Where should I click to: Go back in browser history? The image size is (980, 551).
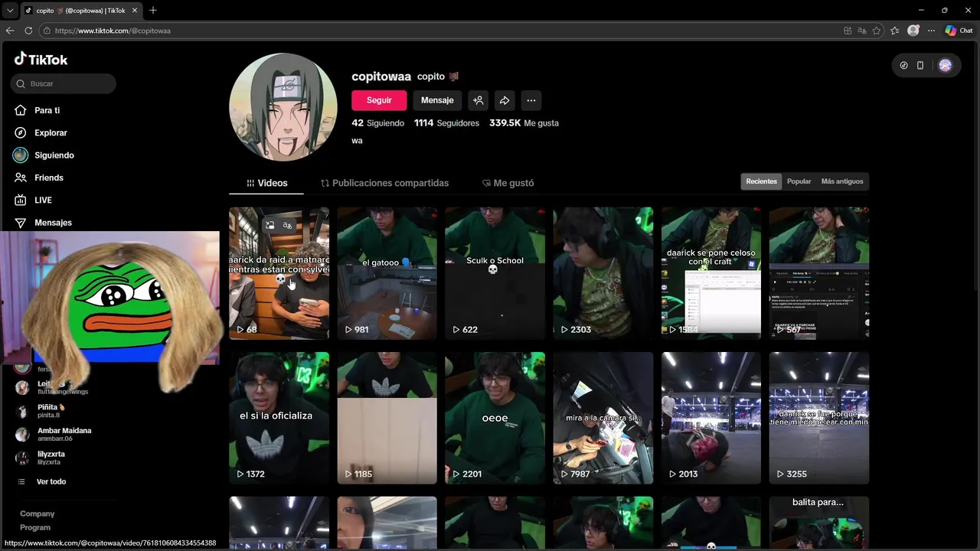[x=10, y=31]
